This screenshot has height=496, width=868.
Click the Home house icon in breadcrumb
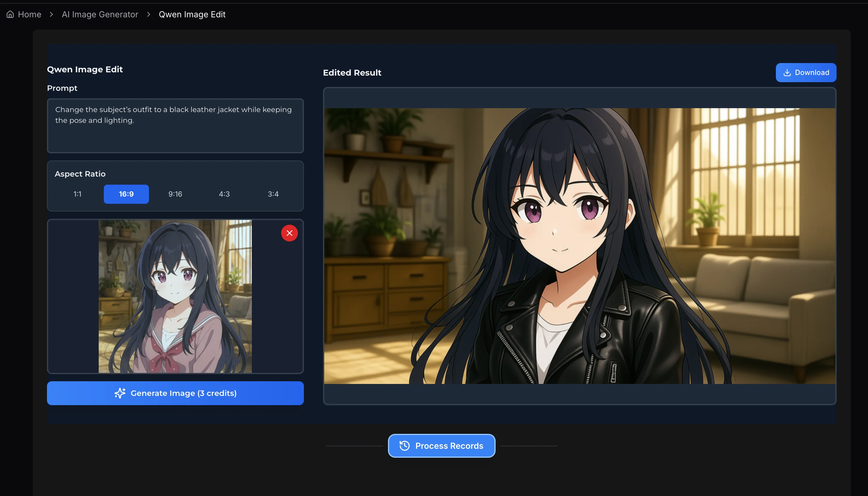pyautogui.click(x=10, y=14)
